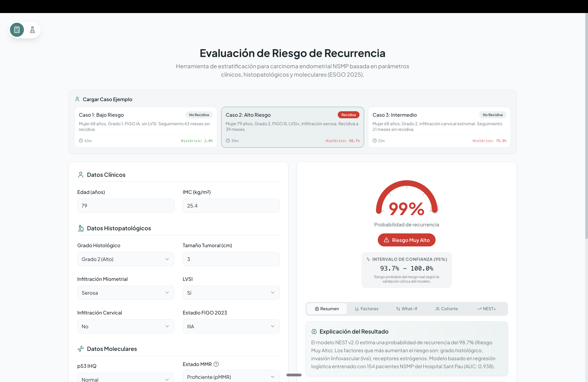Open the What-If tab
This screenshot has width=588, height=382.
(x=407, y=309)
